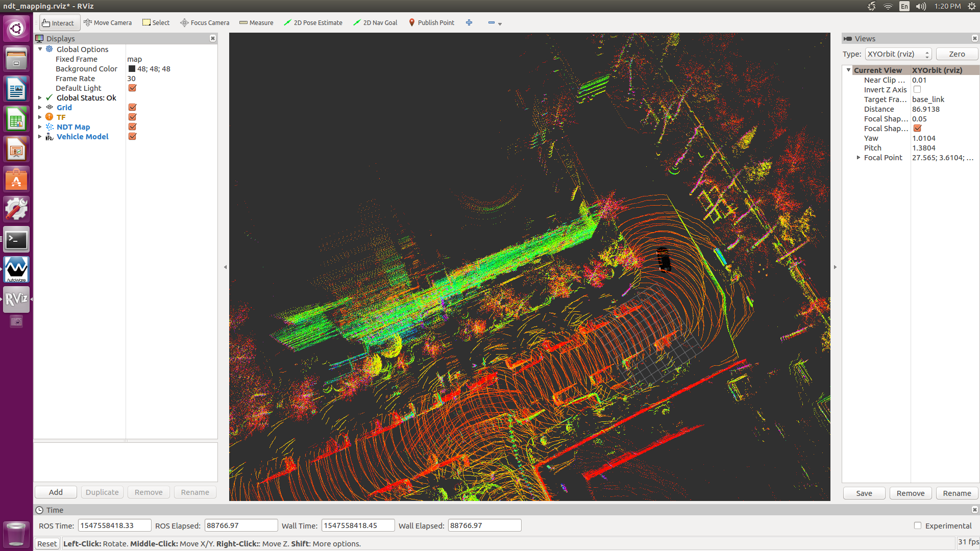Toggle Vehicle Model display checkbox

[132, 137]
